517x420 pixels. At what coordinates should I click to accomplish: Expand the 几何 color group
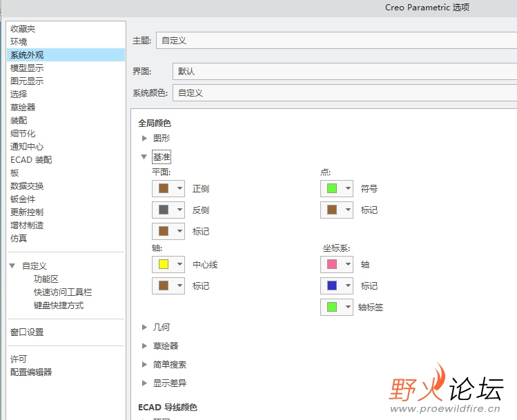pos(144,327)
